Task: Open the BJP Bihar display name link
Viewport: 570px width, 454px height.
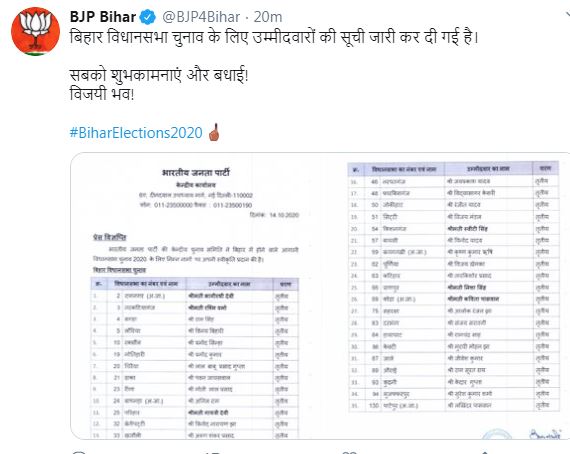Action: 103,17
